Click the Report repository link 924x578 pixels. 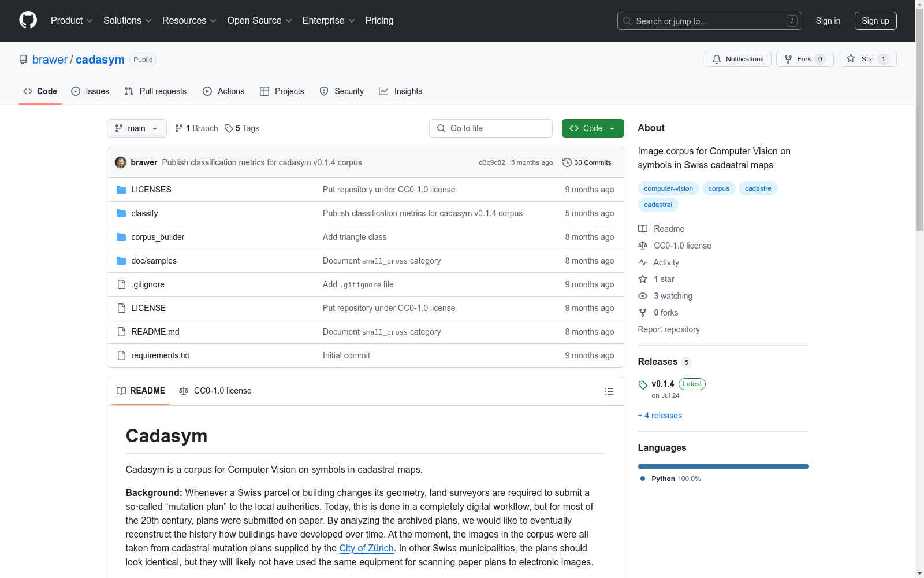pos(669,329)
